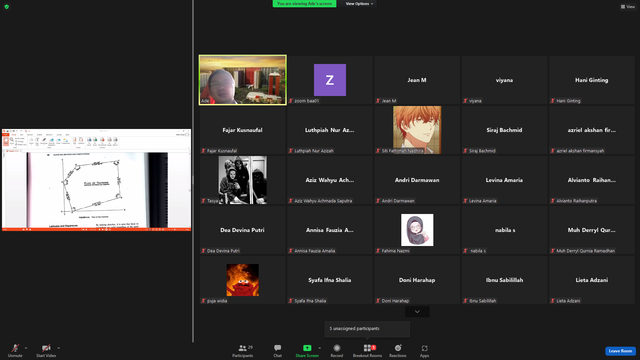Click the green encryption shield icon

[7, 7]
